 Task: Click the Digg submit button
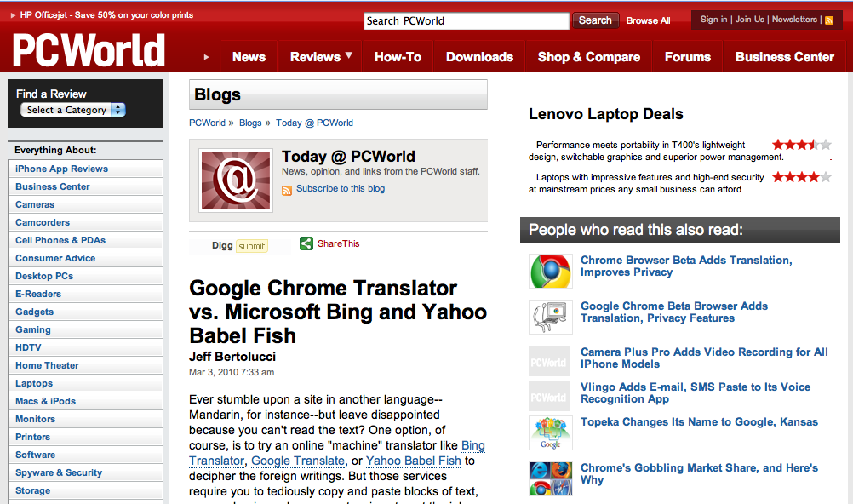(251, 246)
